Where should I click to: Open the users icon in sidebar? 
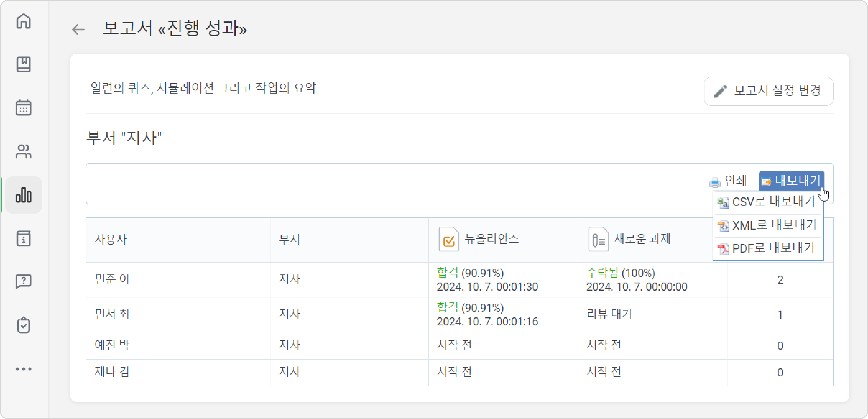coord(24,151)
